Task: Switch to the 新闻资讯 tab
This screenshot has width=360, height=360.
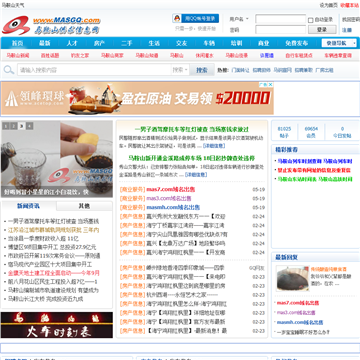Action: pos(28,206)
